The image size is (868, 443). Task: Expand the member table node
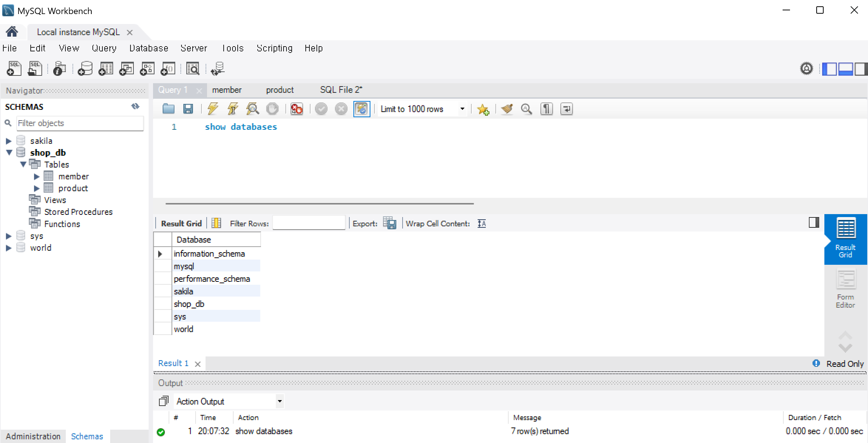click(37, 176)
